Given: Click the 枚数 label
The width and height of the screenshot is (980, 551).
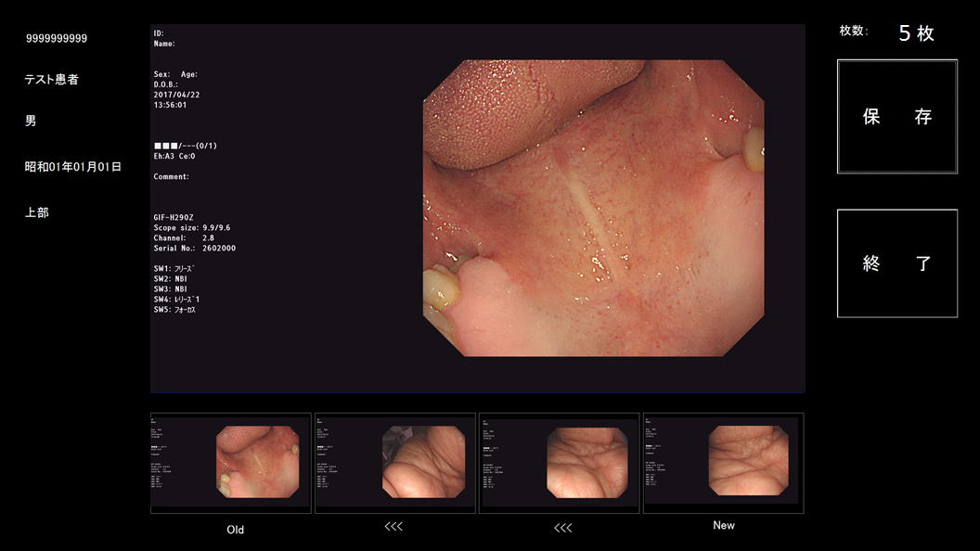Looking at the screenshot, I should click(x=854, y=31).
